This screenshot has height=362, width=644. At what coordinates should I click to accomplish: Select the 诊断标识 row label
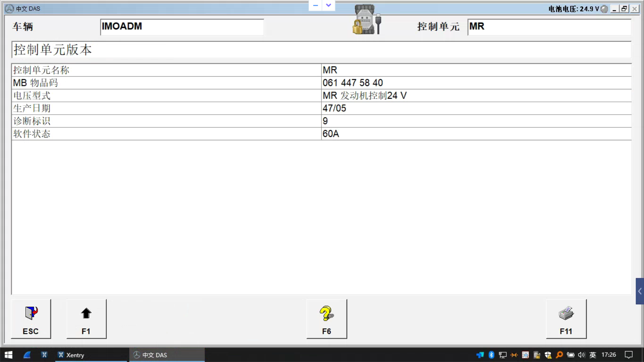tap(32, 121)
